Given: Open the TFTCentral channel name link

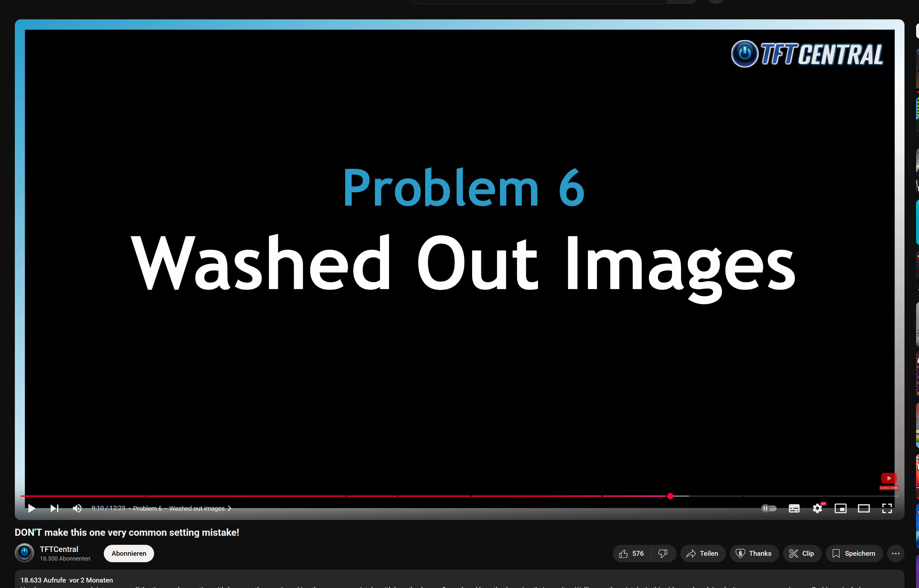Looking at the screenshot, I should pos(59,549).
